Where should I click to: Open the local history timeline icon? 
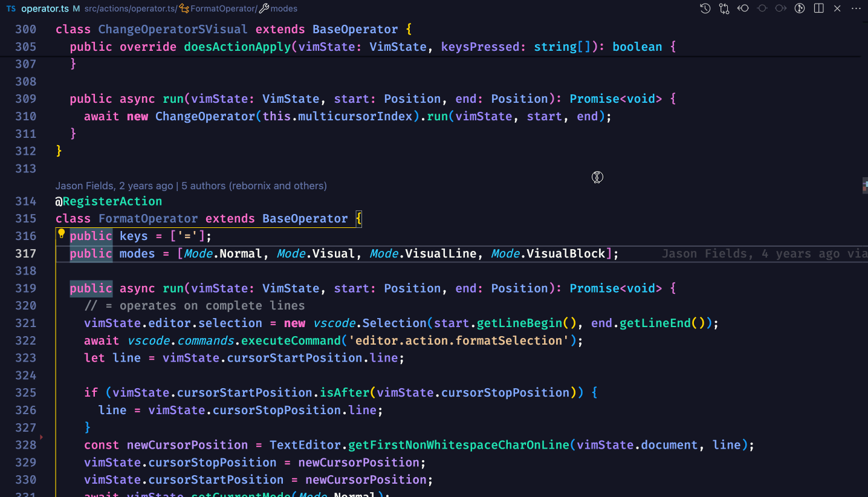pos(705,8)
